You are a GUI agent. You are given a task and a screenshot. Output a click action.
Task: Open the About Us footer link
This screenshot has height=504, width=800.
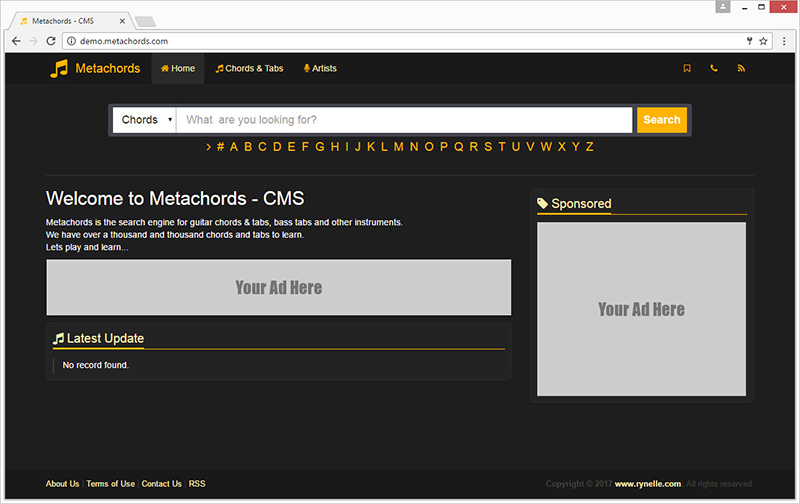tap(62, 484)
